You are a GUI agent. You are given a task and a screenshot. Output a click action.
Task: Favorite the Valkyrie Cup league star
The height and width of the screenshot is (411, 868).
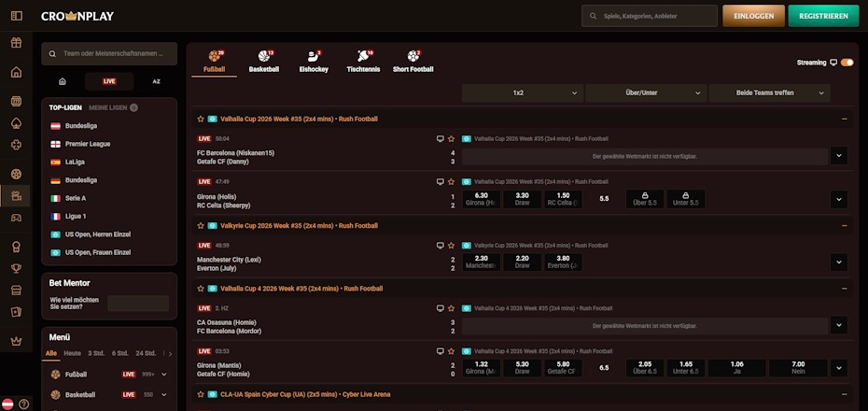201,225
